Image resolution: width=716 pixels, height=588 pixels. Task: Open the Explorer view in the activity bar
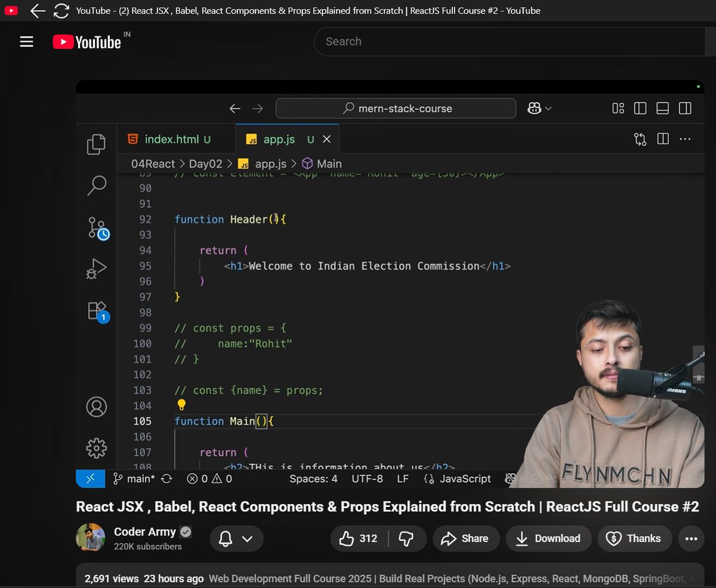[96, 144]
